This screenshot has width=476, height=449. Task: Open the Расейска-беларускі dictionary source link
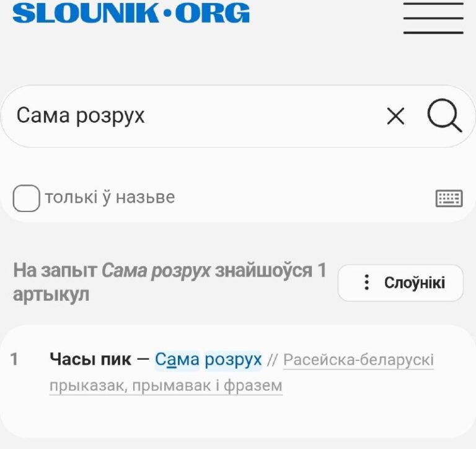[x=358, y=360]
